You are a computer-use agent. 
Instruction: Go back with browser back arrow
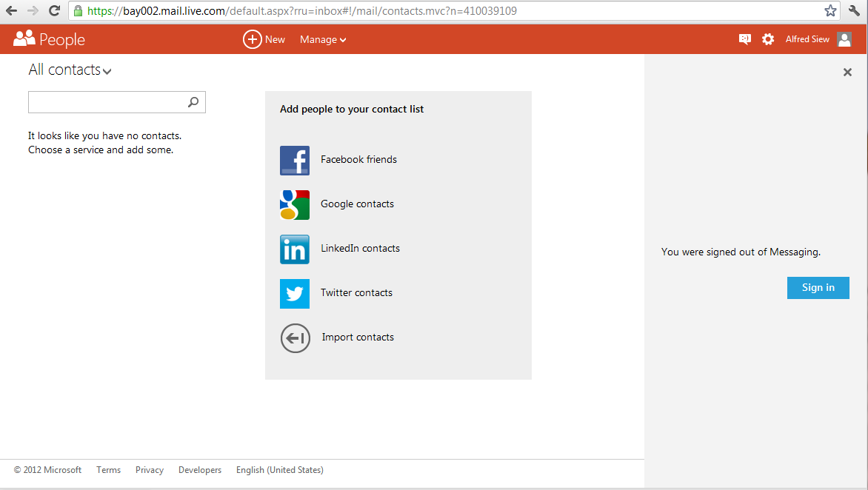click(12, 10)
